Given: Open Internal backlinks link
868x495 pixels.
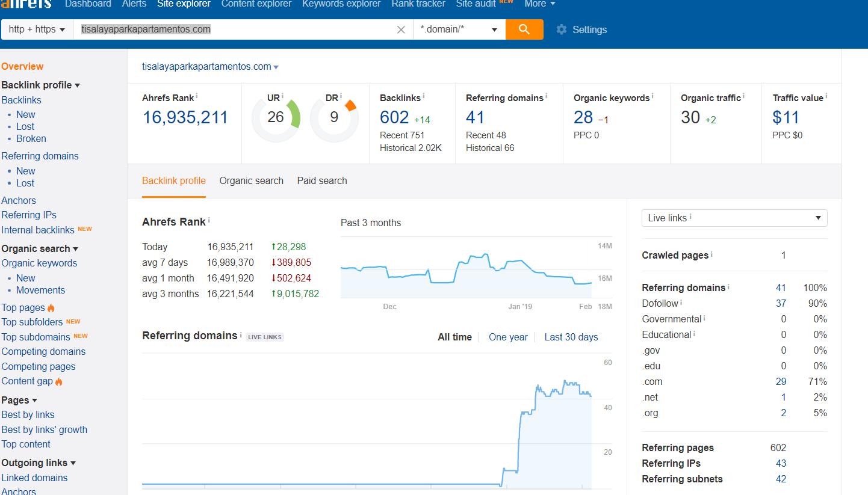Looking at the screenshot, I should (x=38, y=230).
